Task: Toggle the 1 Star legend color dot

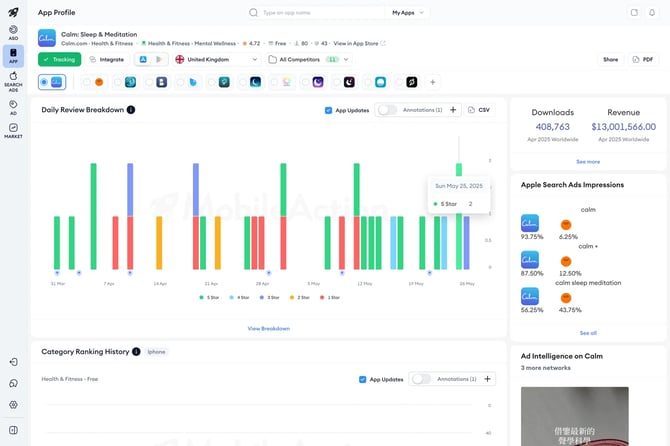Action: point(322,297)
